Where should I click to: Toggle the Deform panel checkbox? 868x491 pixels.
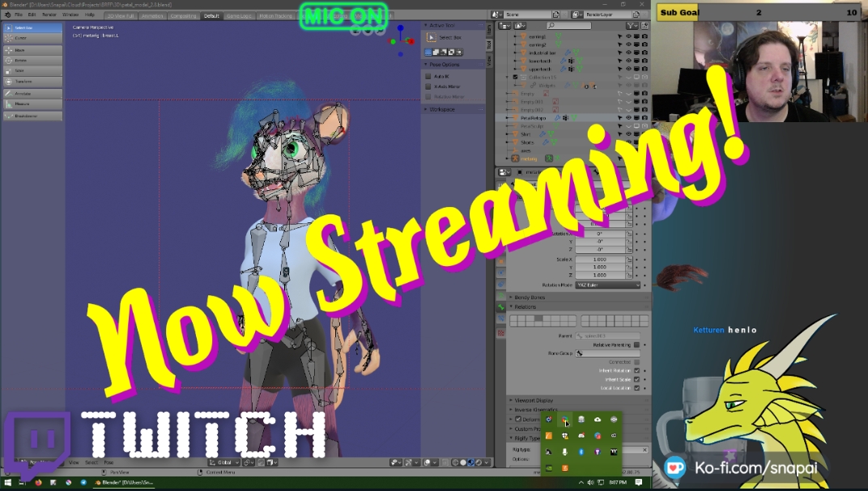(x=518, y=419)
